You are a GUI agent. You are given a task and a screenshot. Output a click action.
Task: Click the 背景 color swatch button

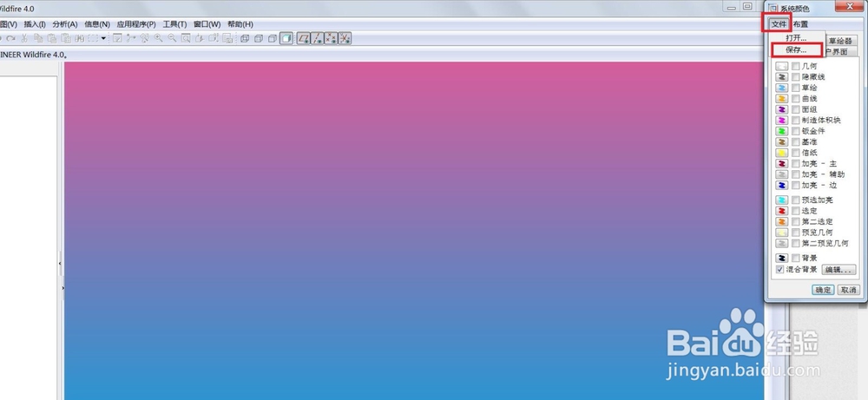pyautogui.click(x=782, y=258)
